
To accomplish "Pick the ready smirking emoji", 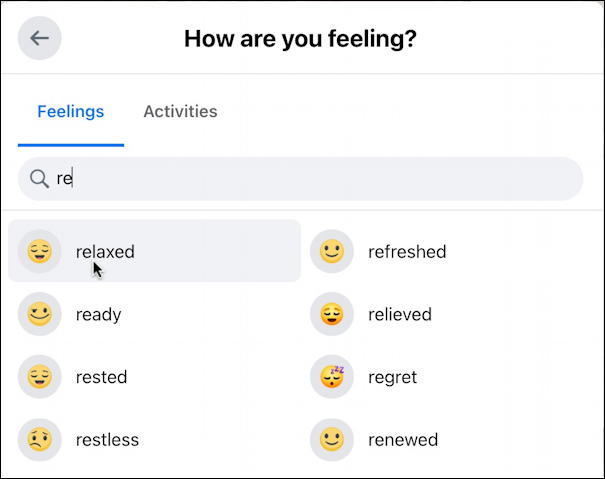I will pos(39,314).
